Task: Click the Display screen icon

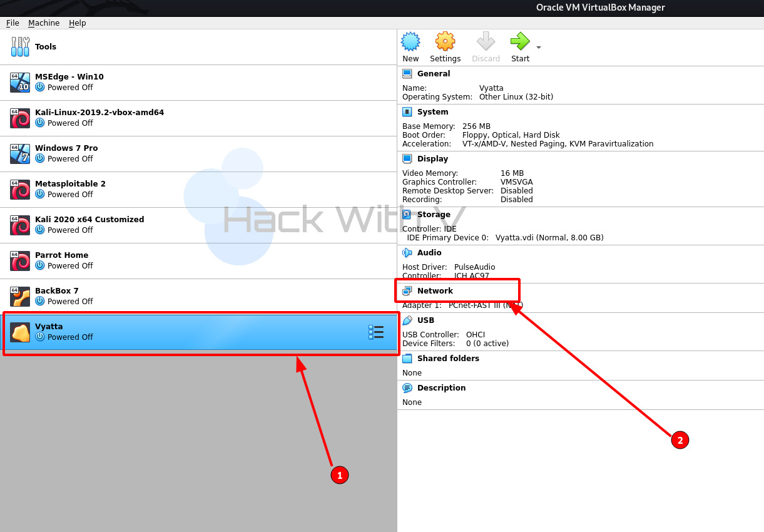Action: click(407, 159)
